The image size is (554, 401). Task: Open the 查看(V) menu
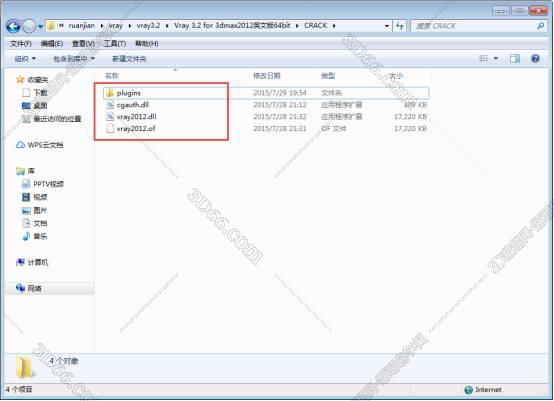click(x=83, y=43)
